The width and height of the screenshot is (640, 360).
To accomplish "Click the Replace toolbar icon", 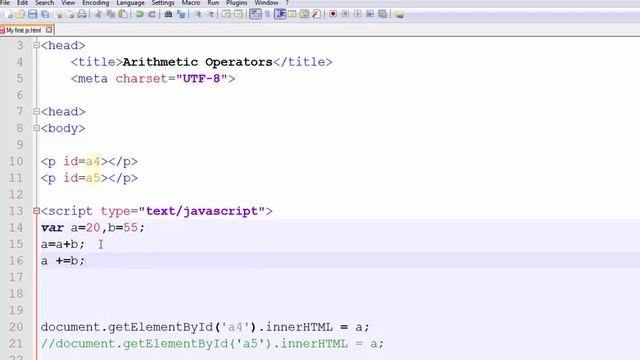I will [x=181, y=15].
